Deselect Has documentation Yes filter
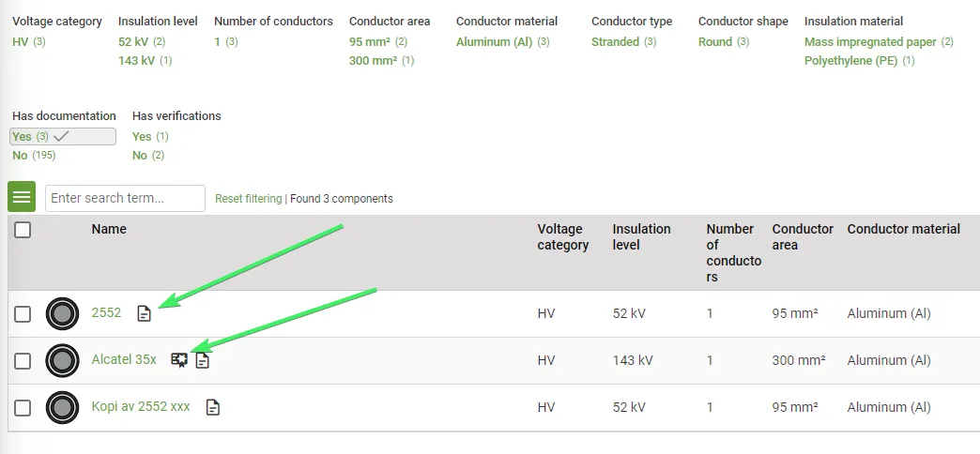980x454 pixels. click(x=63, y=136)
